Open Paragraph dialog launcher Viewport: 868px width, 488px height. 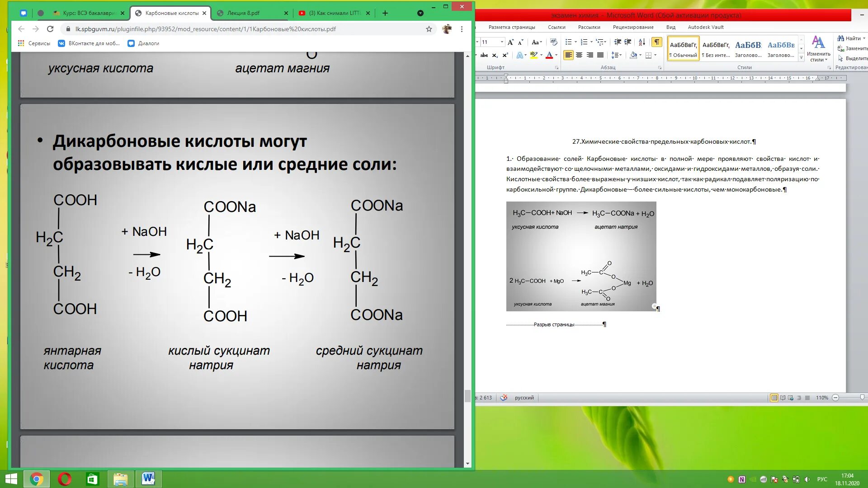[660, 68]
